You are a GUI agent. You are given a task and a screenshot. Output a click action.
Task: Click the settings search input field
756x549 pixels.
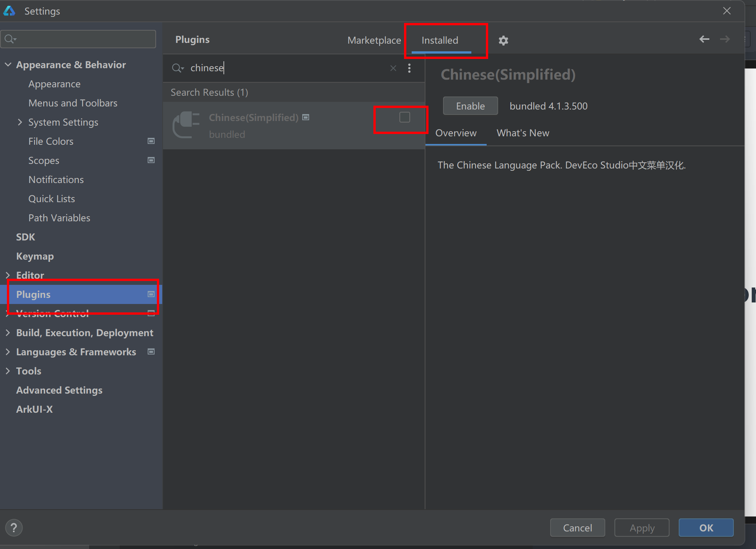coord(84,39)
